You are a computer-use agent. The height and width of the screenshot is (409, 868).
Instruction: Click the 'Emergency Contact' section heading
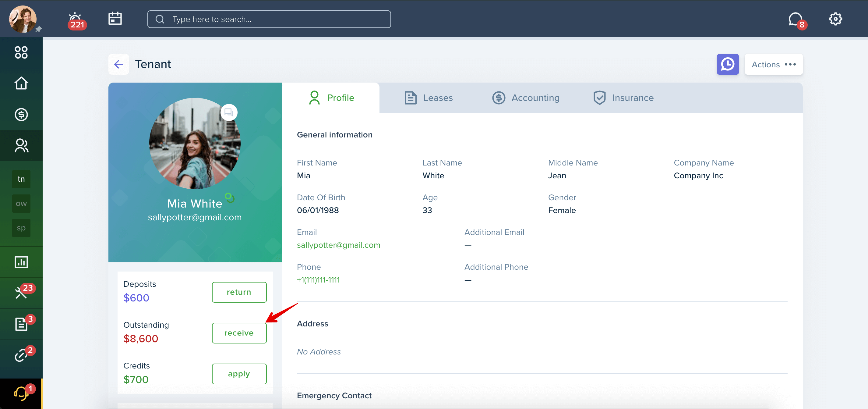(334, 396)
